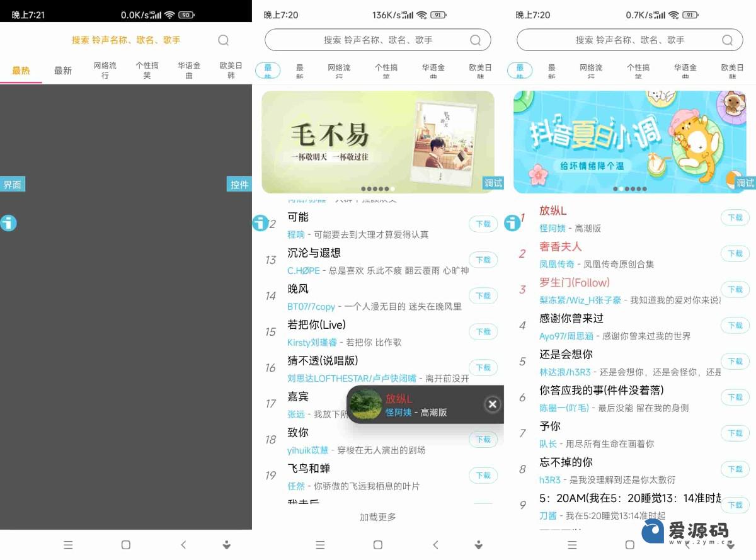Download the song 沉沦与遐想

(x=483, y=260)
